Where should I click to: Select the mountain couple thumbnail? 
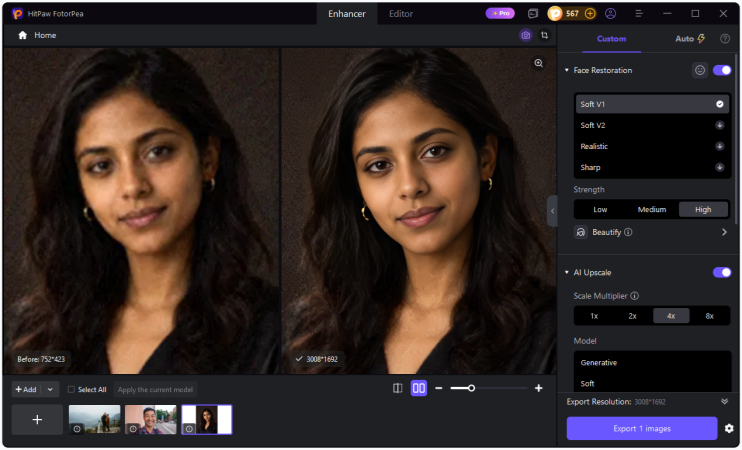[x=94, y=420]
